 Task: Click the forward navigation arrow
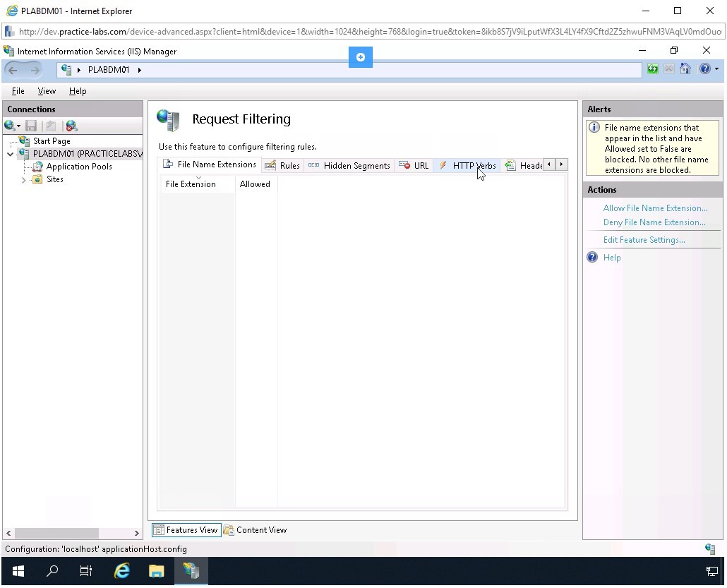[33, 69]
